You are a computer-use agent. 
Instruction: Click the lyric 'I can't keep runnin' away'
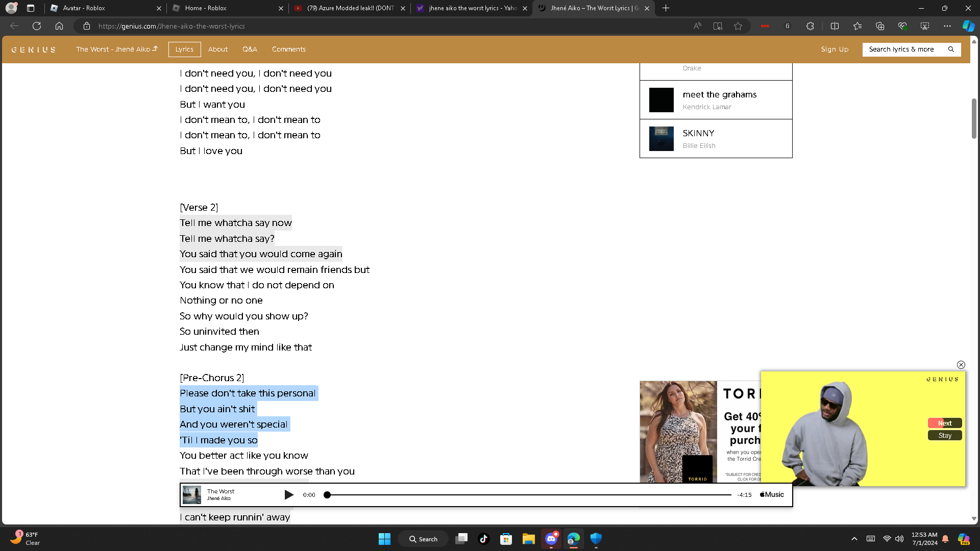point(235,517)
